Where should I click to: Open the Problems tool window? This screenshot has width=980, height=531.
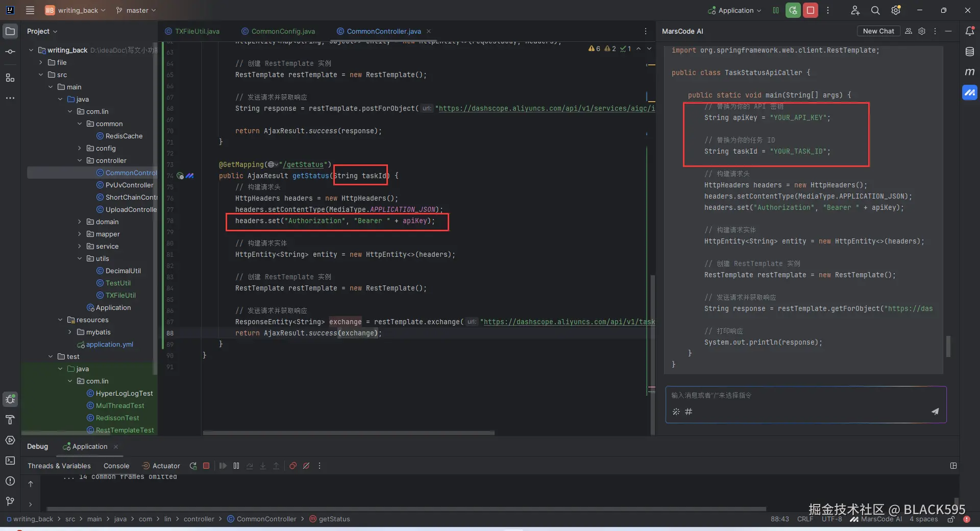pos(10,481)
